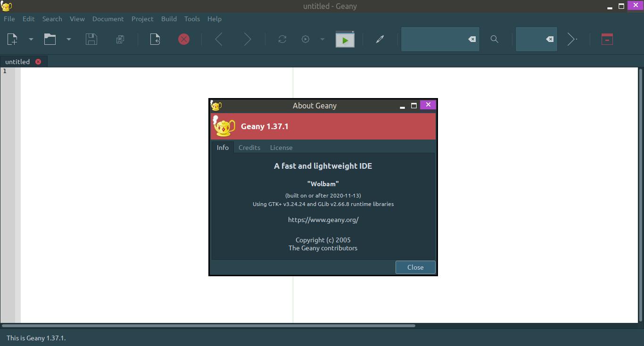Expand the recent files dropdown arrow
Screen dimensions: 644x346
coord(69,39)
